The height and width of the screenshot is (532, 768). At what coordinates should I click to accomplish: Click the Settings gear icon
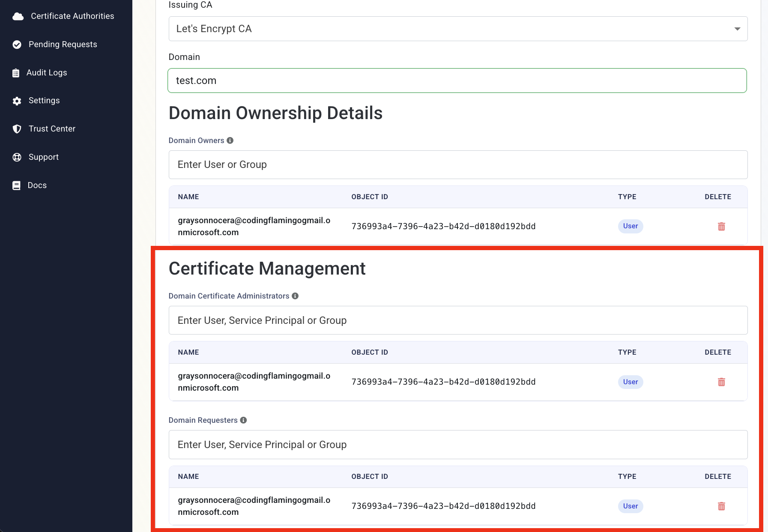17,101
